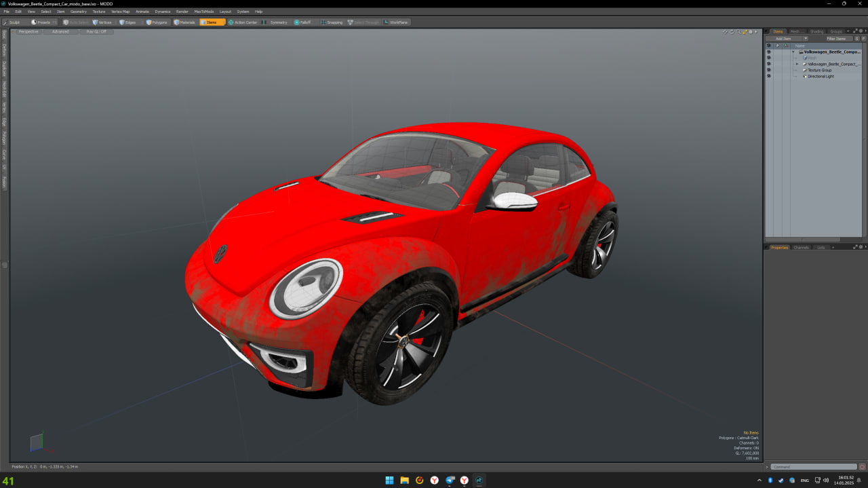Open the Texture menu

tap(99, 12)
